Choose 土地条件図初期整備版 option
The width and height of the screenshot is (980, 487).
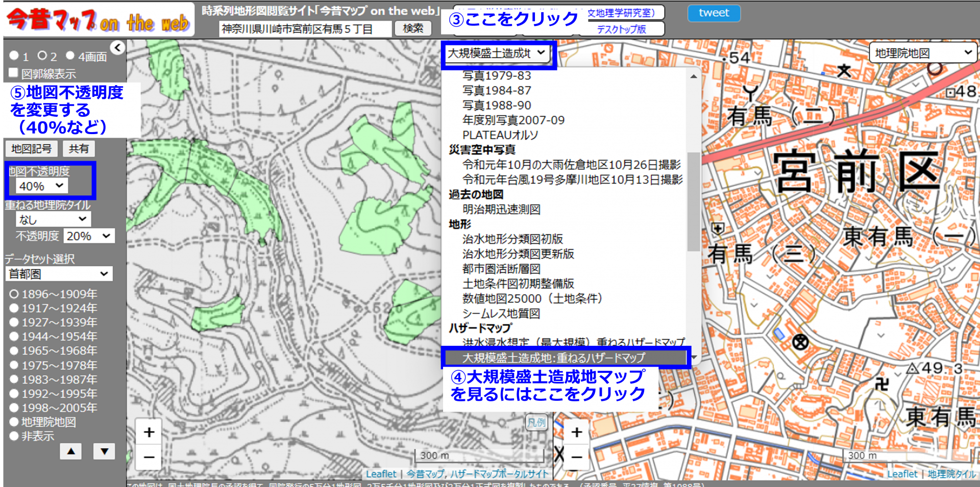518,283
